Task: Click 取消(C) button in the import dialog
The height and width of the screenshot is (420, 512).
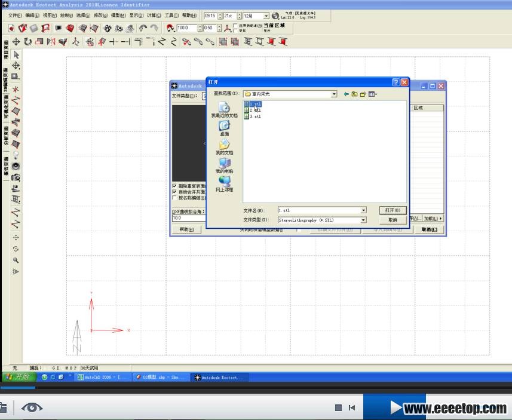Action: tap(429, 229)
